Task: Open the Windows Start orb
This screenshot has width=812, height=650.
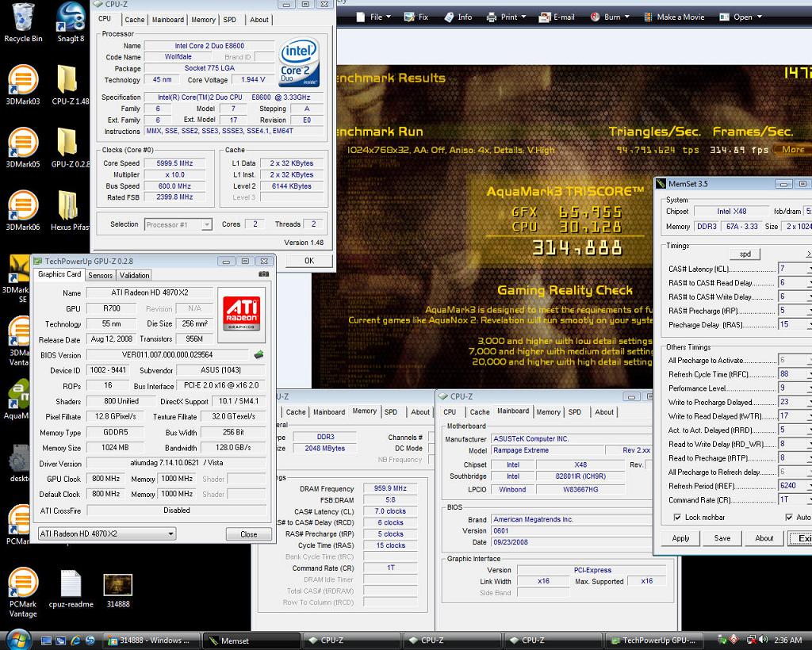Action: (x=19, y=640)
